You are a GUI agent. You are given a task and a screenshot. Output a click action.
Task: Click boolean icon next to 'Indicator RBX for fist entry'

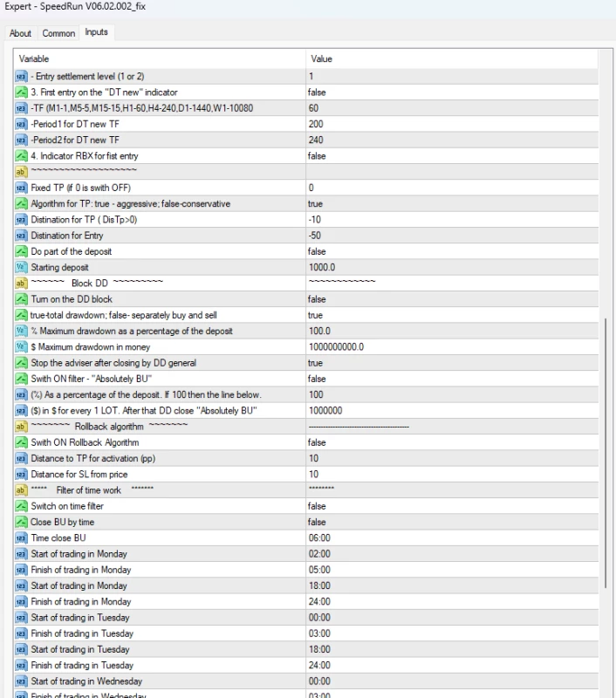click(22, 156)
